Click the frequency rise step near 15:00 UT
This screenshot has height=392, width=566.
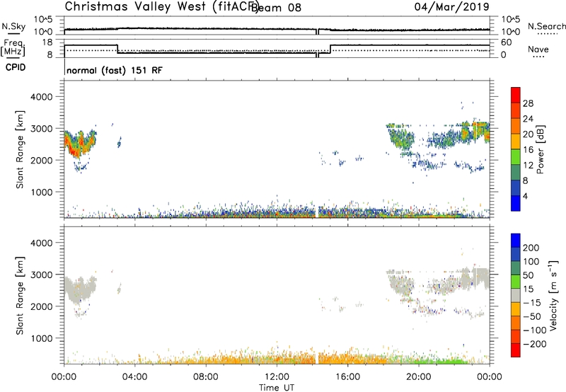330,49
